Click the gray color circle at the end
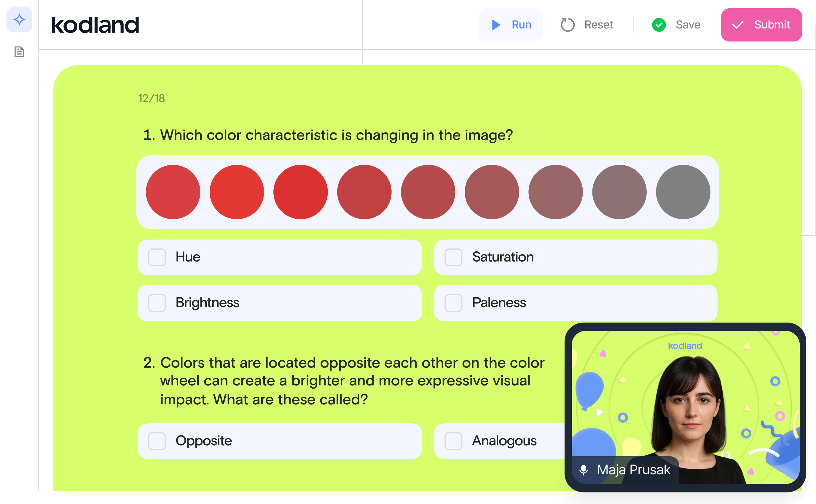The image size is (816, 504). pyautogui.click(x=683, y=192)
